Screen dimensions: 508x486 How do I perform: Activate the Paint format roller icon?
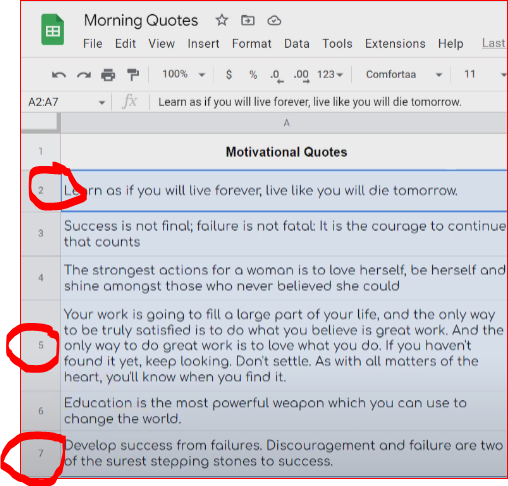click(x=133, y=75)
